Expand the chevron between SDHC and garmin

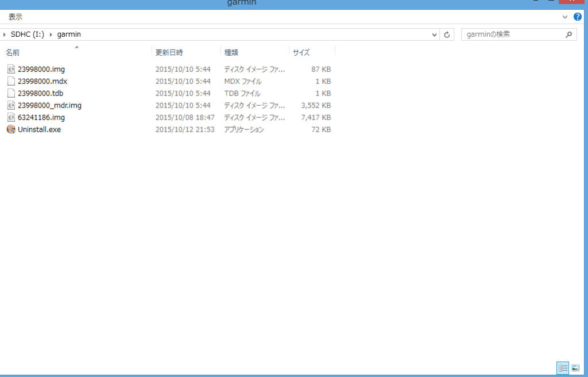[51, 34]
